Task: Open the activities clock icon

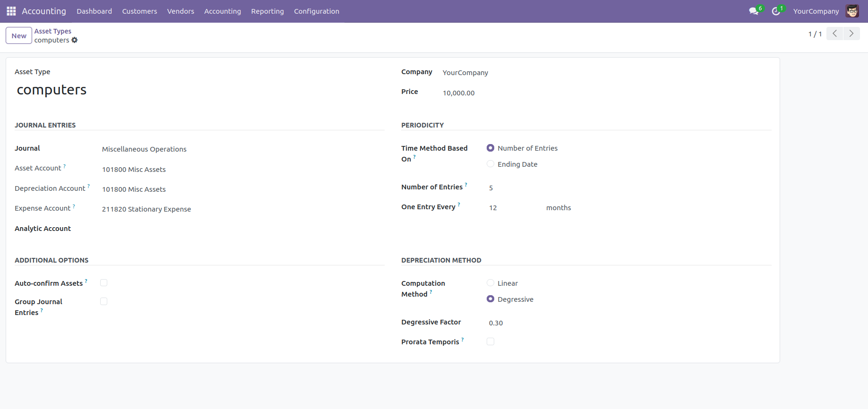Action: tap(775, 11)
